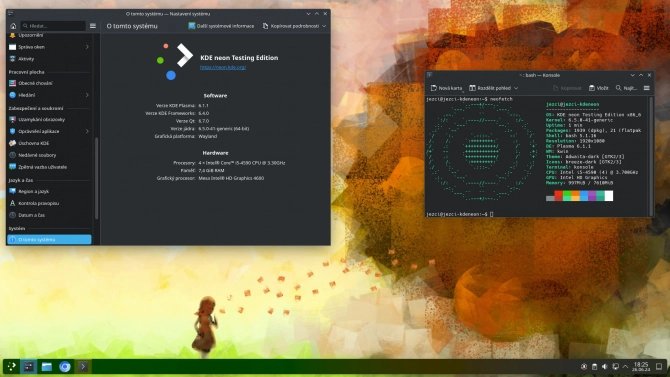
Task: Click the System Settings title bar window icon
Action: [x=11, y=14]
